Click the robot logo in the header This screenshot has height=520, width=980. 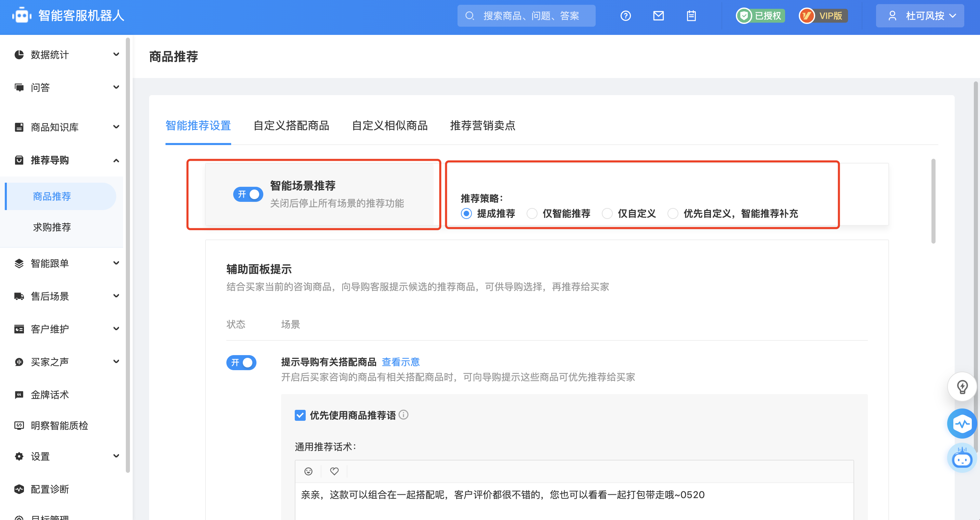click(x=22, y=16)
